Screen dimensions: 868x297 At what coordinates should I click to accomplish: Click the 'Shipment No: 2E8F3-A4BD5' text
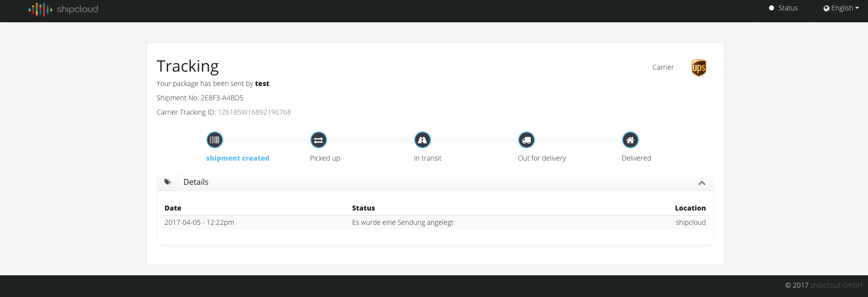[x=200, y=98]
